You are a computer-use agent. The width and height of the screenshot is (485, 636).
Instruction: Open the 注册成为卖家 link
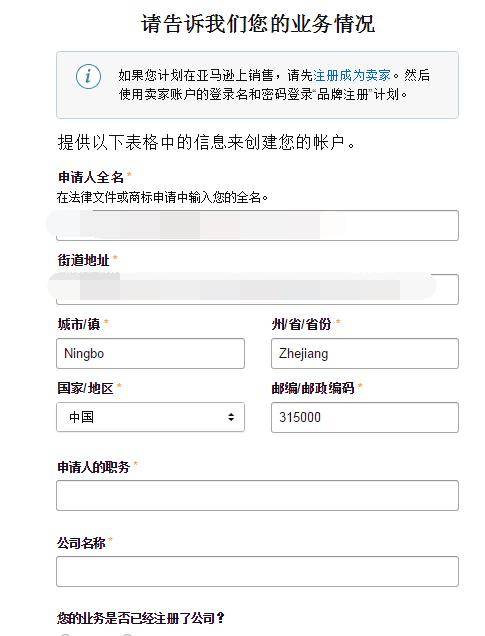pyautogui.click(x=352, y=75)
